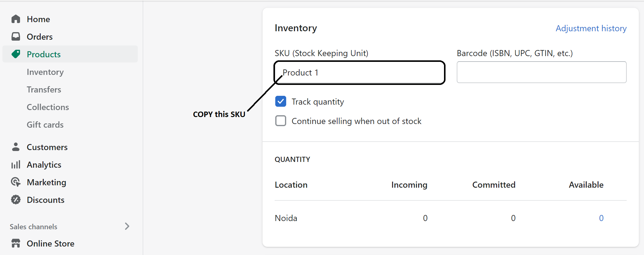Image resolution: width=644 pixels, height=255 pixels.
Task: Click the green Products tag icon
Action: (16, 54)
